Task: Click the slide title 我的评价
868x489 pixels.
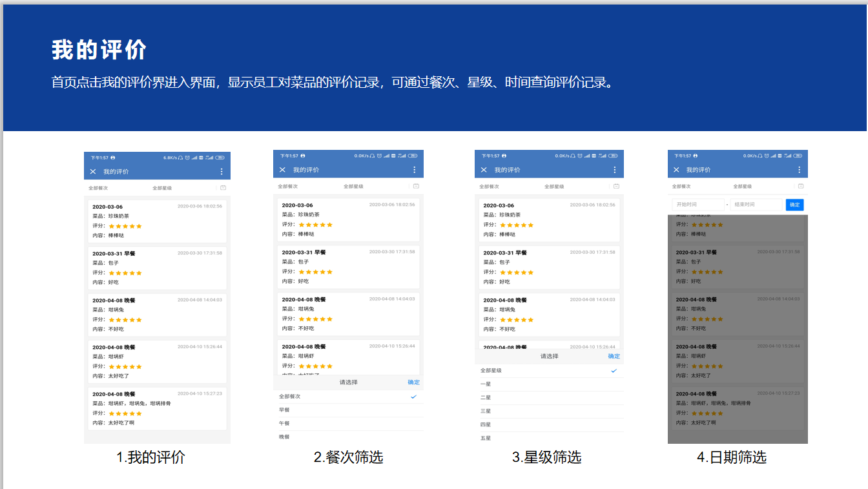Action: coord(99,50)
